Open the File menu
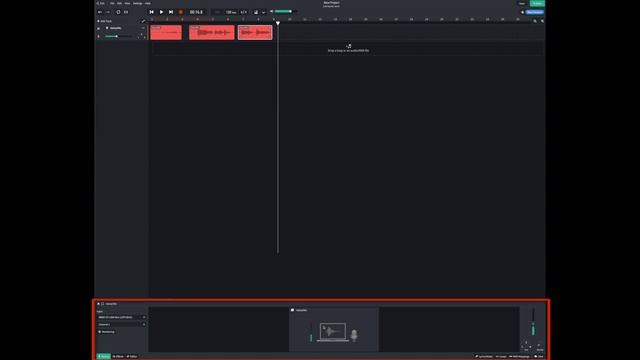Screen dimensions: 640x360 coord(112,3)
